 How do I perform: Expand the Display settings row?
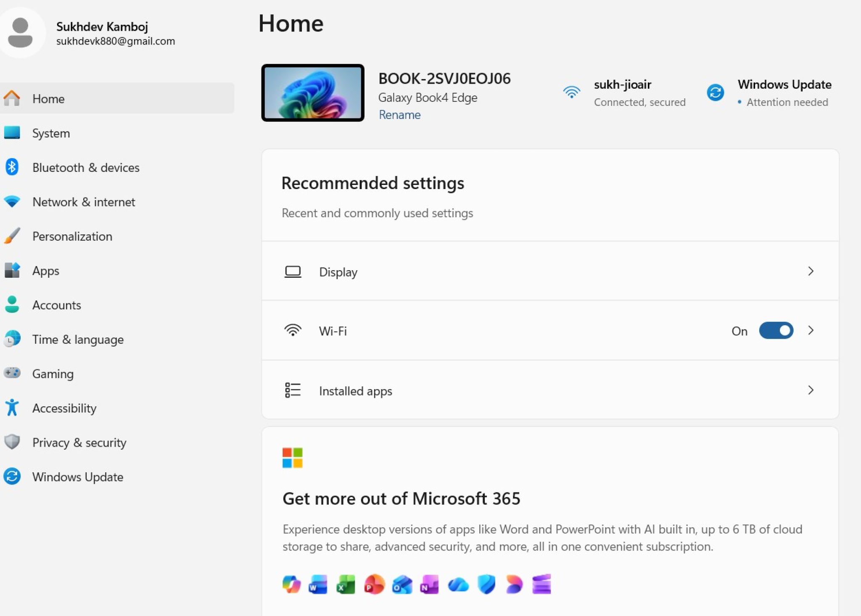pos(811,271)
